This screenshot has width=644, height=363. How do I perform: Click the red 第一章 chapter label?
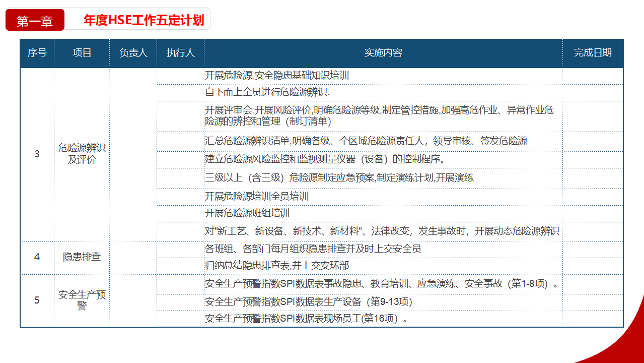[35, 20]
